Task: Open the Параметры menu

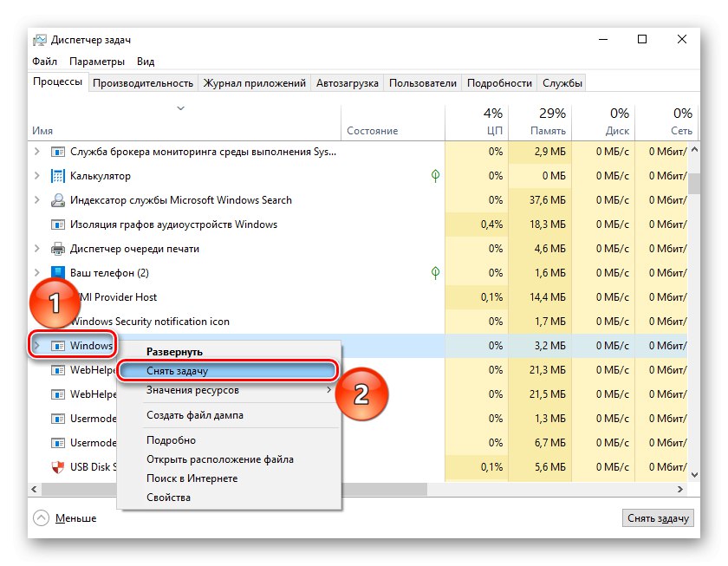Action: [x=96, y=62]
